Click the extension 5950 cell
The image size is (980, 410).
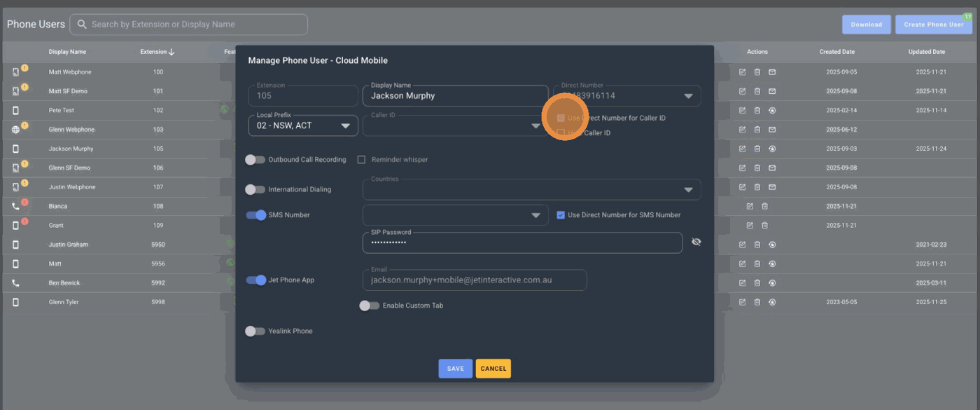[158, 245]
